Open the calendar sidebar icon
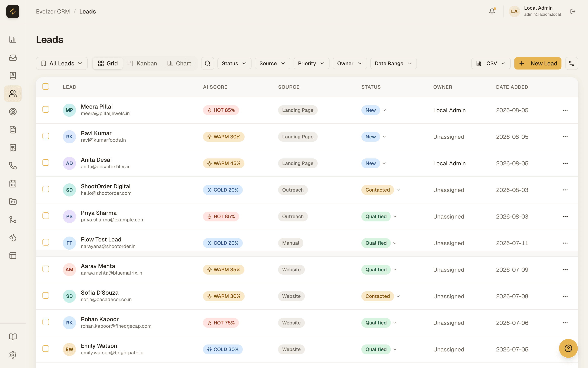The height and width of the screenshot is (368, 588). pos(13,184)
